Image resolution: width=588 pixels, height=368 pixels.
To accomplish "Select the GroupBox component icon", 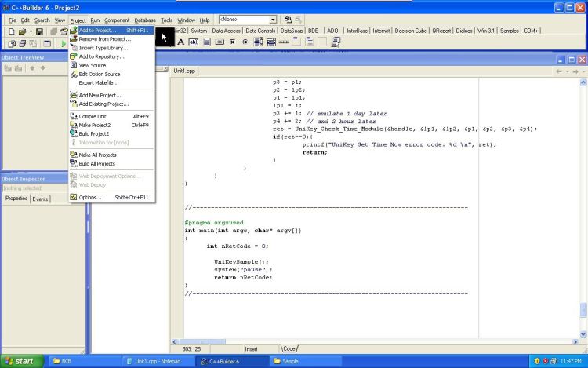I will pyautogui.click(x=296, y=42).
